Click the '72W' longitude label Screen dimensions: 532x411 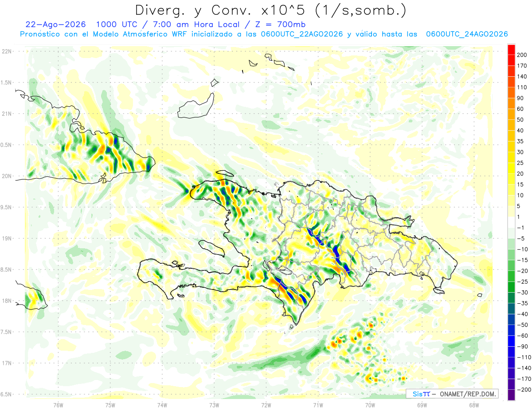click(x=266, y=405)
